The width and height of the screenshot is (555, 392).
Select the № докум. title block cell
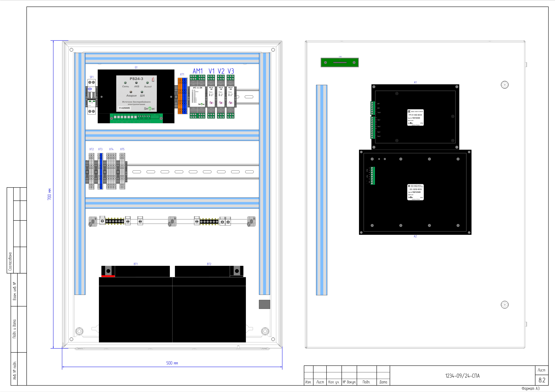click(349, 382)
